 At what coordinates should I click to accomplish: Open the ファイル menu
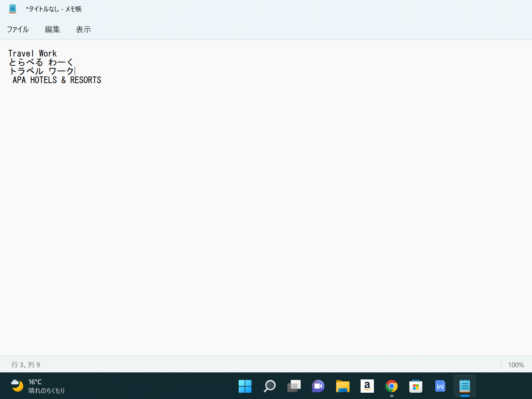[18, 30]
